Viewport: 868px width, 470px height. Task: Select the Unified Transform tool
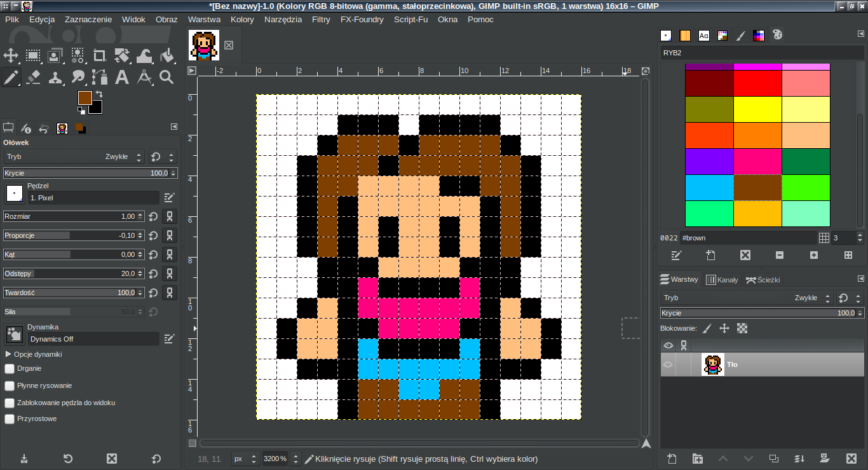(122, 55)
